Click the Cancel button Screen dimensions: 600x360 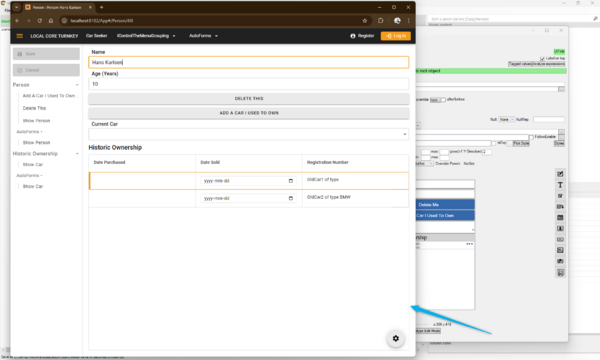click(x=46, y=70)
